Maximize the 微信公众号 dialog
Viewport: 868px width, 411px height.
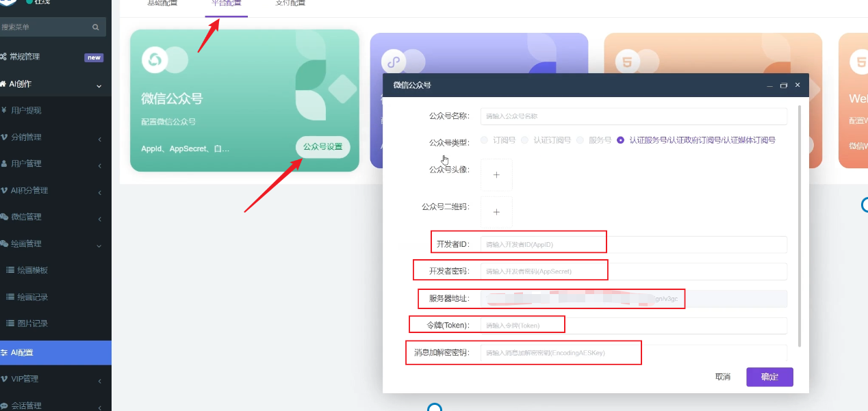click(x=784, y=85)
